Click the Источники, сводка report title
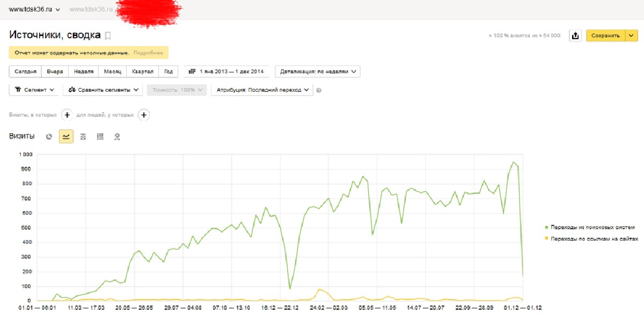 [x=55, y=35]
